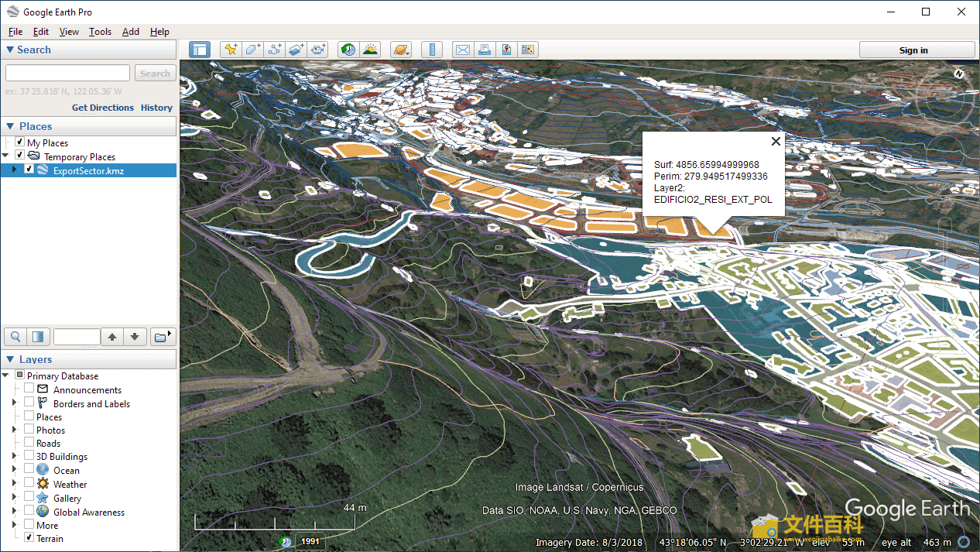The height and width of the screenshot is (552, 980).
Task: Click the Google Earth Pro title icon
Action: pyautogui.click(x=13, y=12)
